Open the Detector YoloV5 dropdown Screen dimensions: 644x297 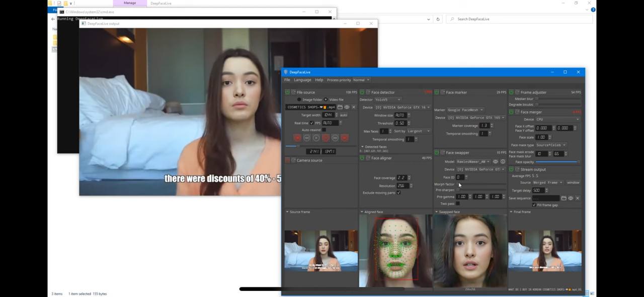387,100
